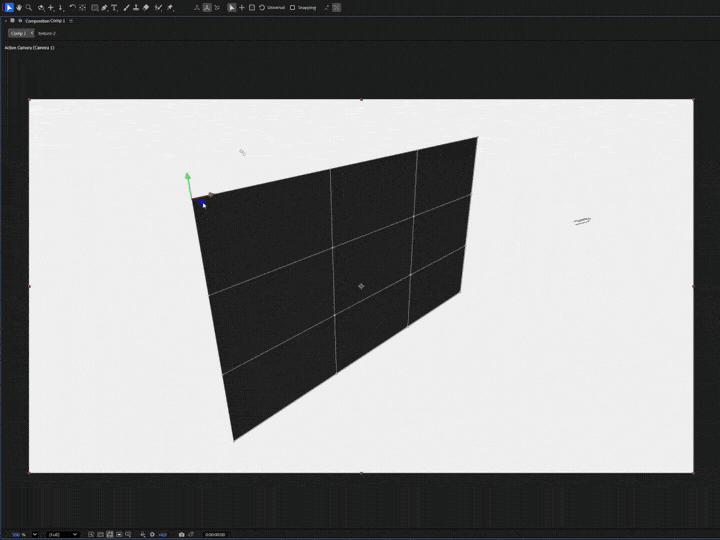Enable the Snapping checkbox

pos(292,7)
